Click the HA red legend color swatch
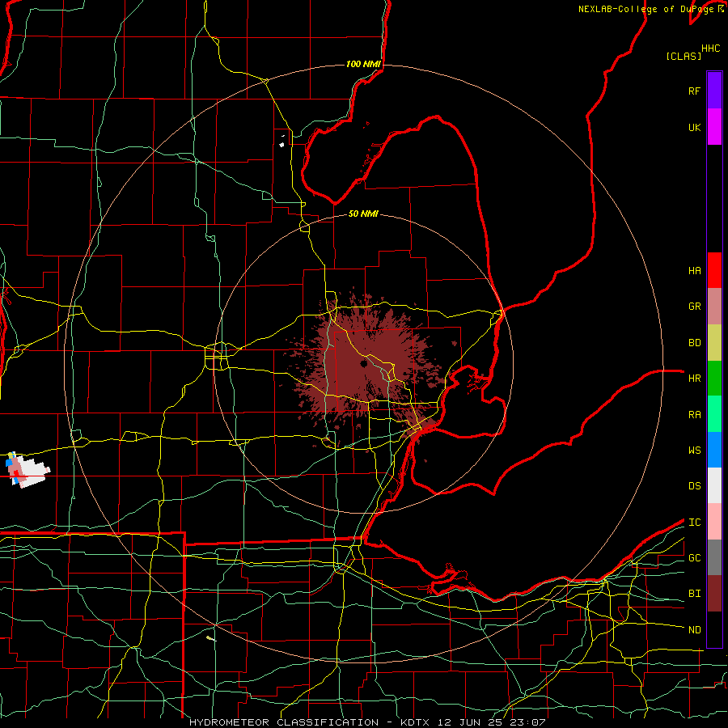 (714, 270)
